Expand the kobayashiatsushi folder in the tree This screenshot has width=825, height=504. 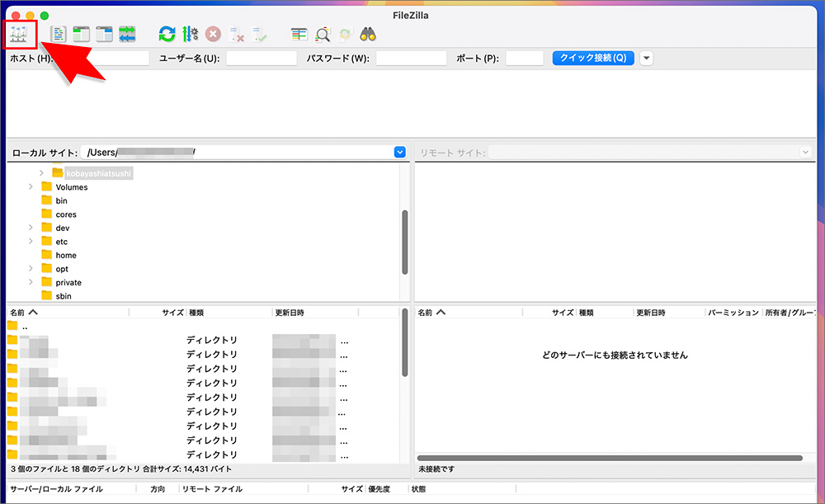coord(41,173)
